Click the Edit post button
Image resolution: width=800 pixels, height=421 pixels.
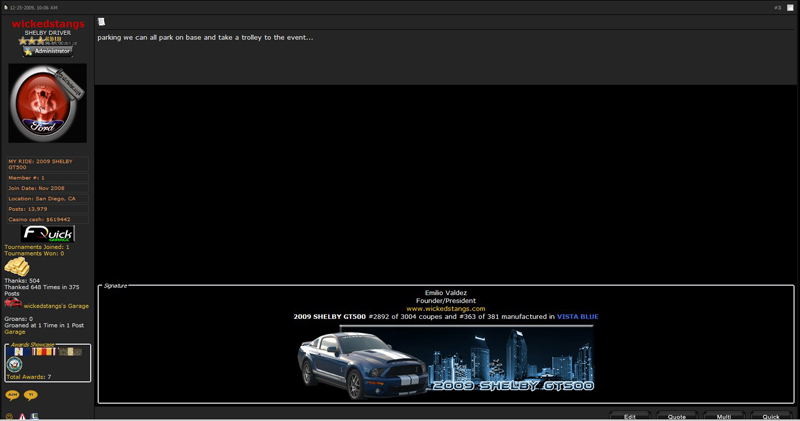point(630,416)
